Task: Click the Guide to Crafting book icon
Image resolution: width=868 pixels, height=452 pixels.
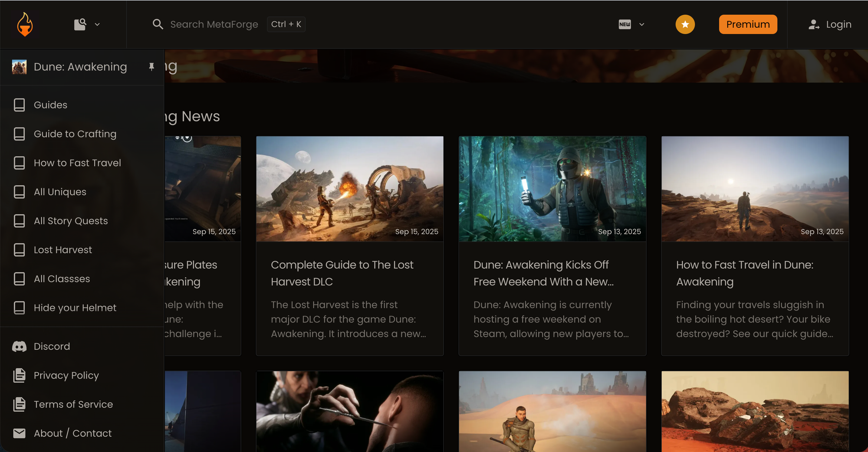Action: tap(19, 134)
